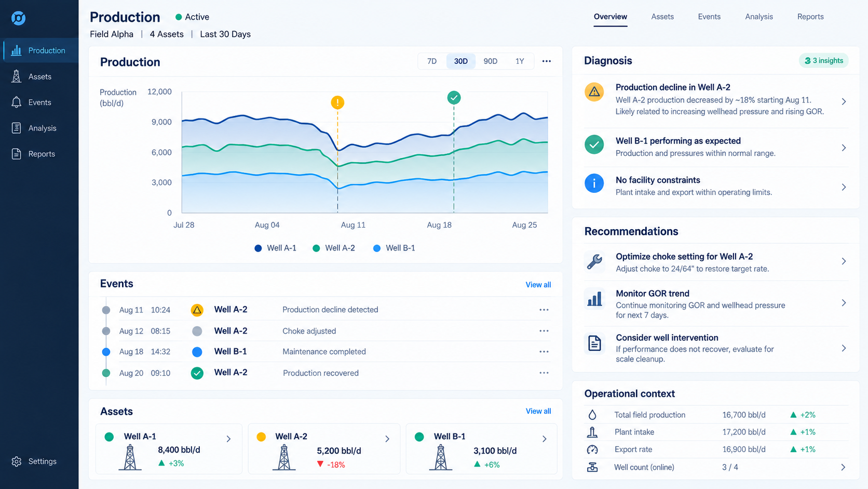Click View all in Events panel
The image size is (868, 489).
[x=538, y=285]
